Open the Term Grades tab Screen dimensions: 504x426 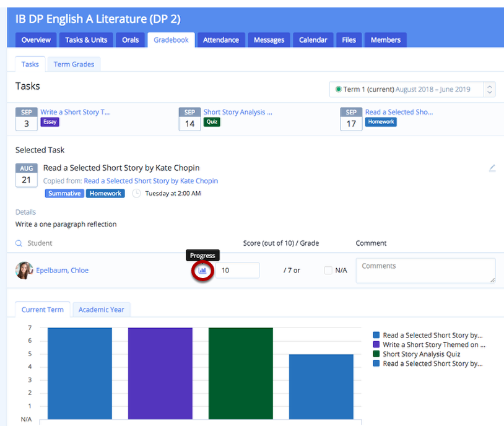click(74, 64)
